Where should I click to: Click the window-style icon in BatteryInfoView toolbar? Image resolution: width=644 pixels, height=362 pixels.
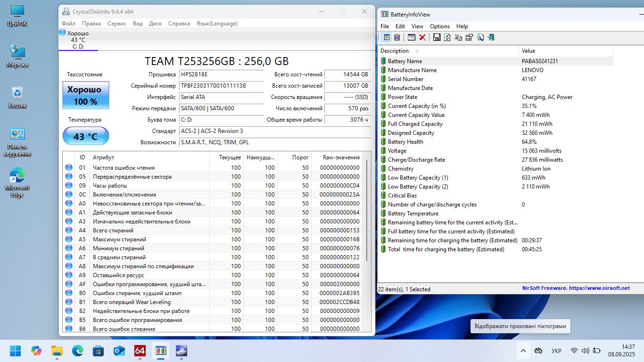[x=412, y=37]
